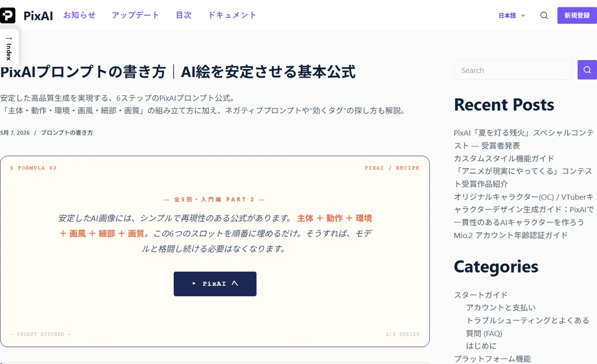Open the アニメが現実にやってくる contest post
The image size is (597, 364).
click(x=523, y=178)
